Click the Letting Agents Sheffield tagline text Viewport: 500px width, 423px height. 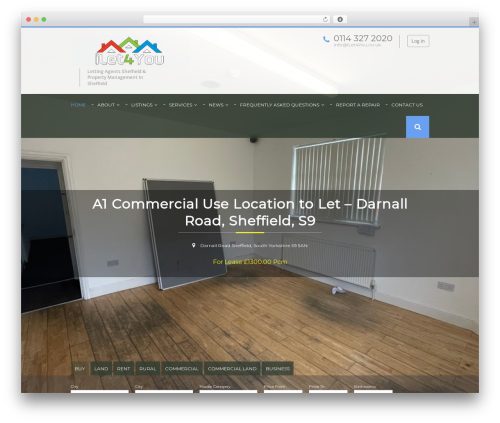click(117, 77)
